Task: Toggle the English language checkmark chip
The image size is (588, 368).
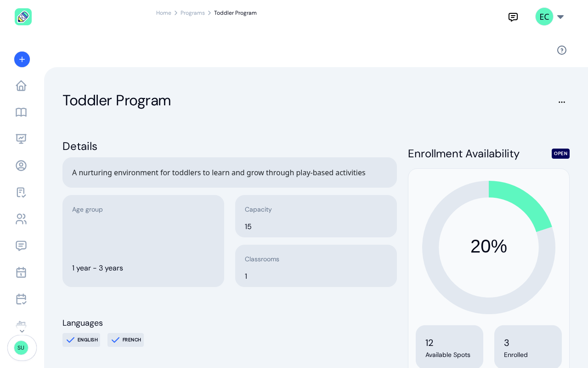Action: click(x=81, y=340)
